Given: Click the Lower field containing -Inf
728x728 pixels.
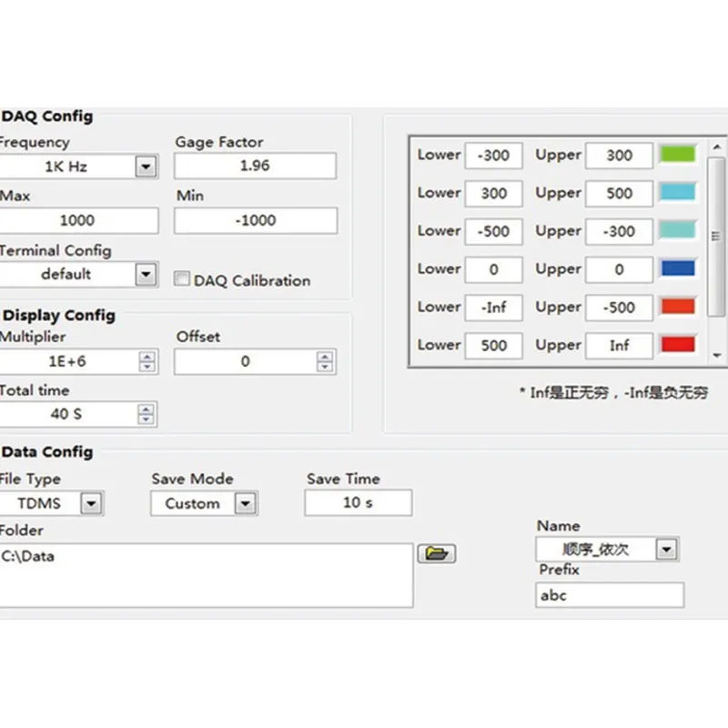Looking at the screenshot, I should [493, 308].
